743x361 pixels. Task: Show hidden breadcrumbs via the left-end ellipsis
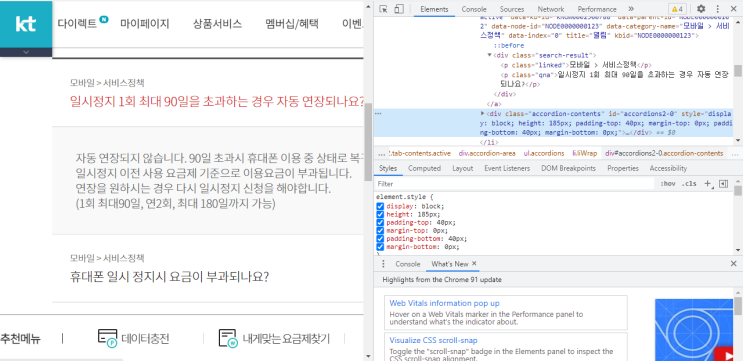pos(381,153)
